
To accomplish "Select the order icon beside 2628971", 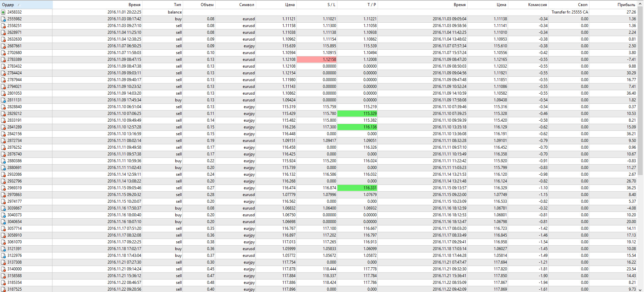I will [x=3, y=32].
